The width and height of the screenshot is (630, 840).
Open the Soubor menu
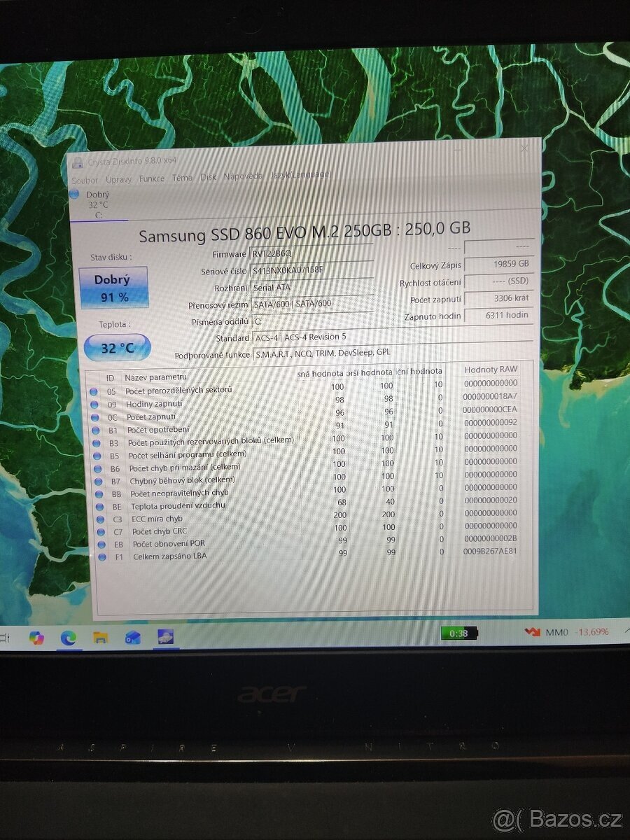click(85, 180)
